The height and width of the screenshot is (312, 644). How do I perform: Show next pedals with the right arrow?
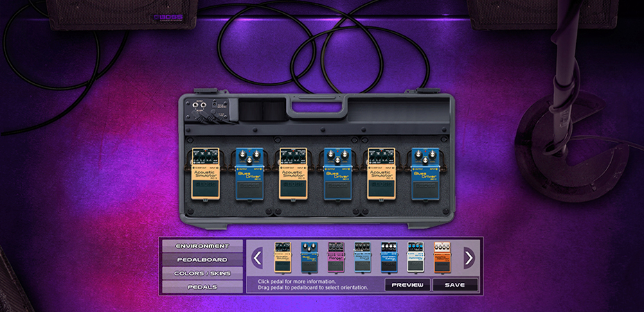click(469, 258)
